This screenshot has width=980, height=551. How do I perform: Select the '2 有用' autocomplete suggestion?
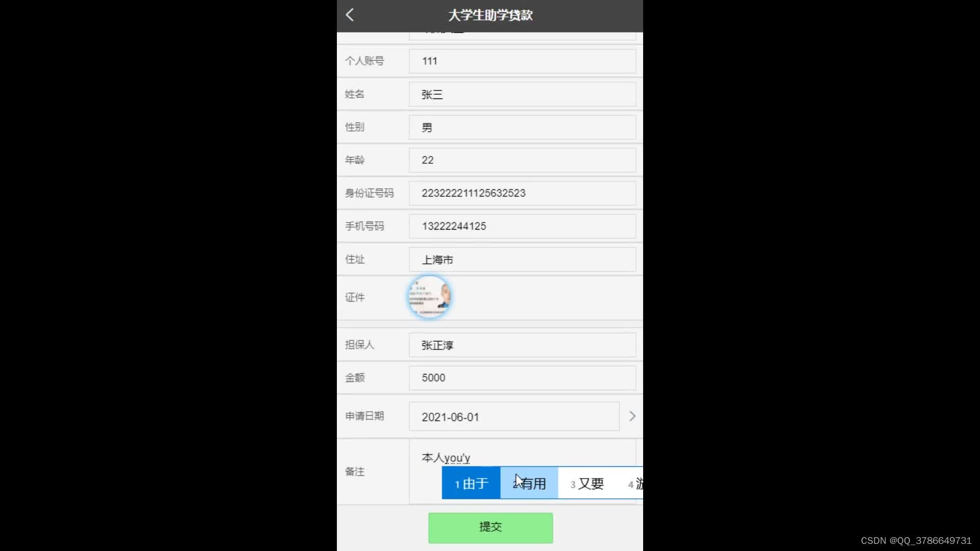(529, 483)
